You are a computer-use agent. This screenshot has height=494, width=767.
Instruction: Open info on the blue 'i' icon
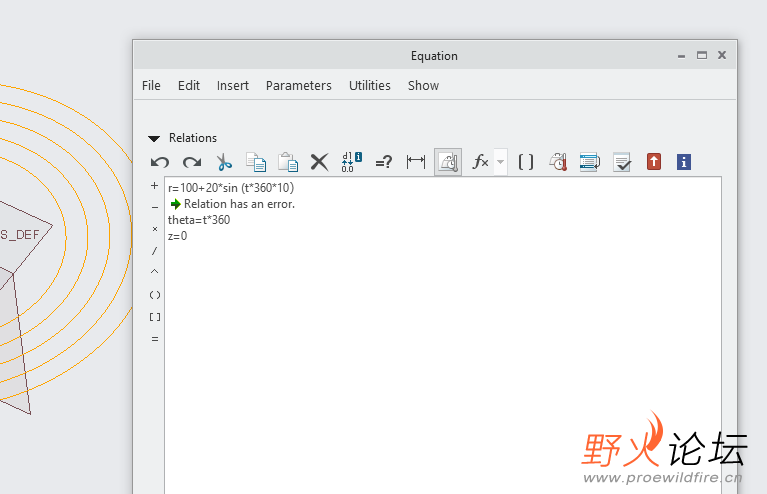pos(684,162)
